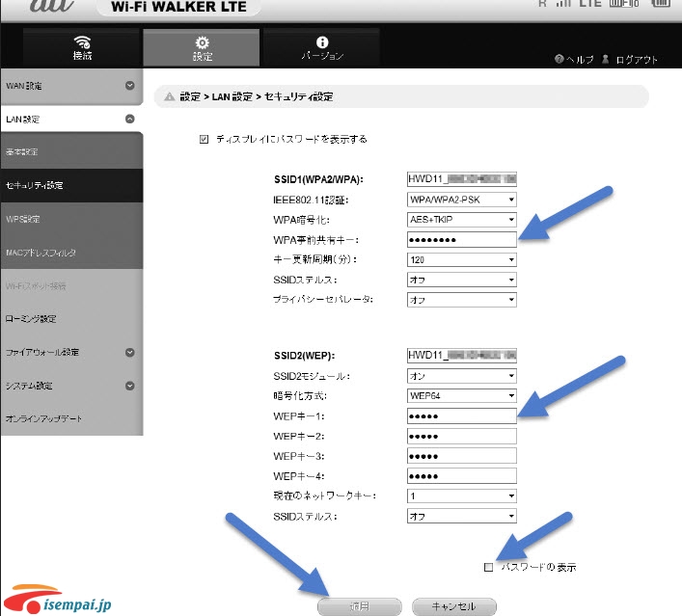Viewport: 682px width, 616px height.
Task: Click the Wi-Fi connection icon
Action: pos(82,42)
